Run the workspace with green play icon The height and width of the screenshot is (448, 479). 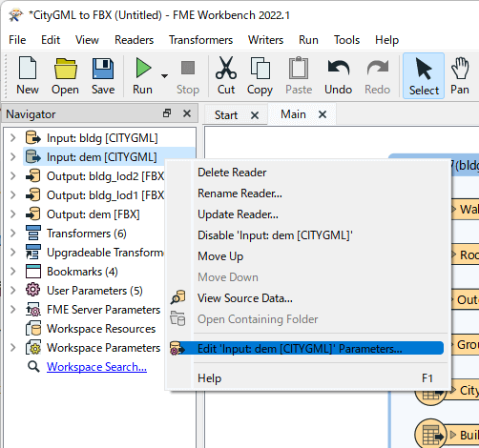[143, 68]
